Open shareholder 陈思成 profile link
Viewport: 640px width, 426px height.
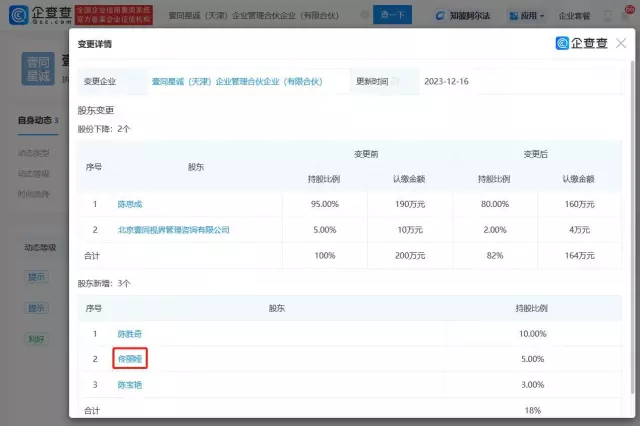click(x=132, y=204)
